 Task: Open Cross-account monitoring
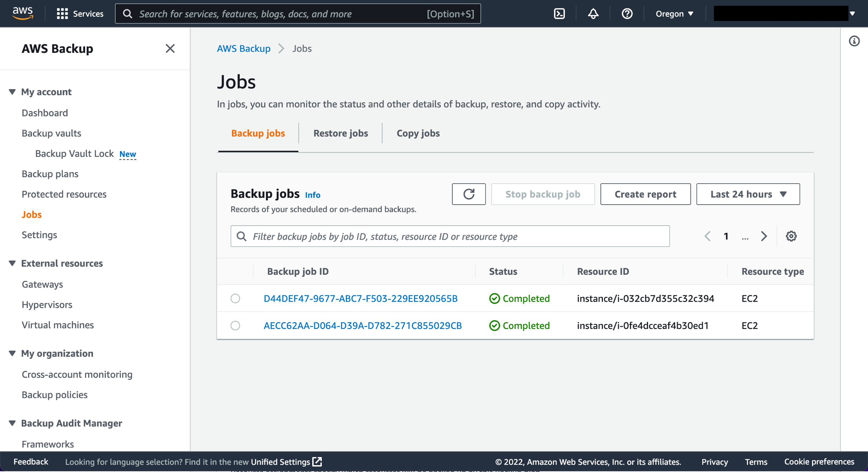tap(77, 374)
